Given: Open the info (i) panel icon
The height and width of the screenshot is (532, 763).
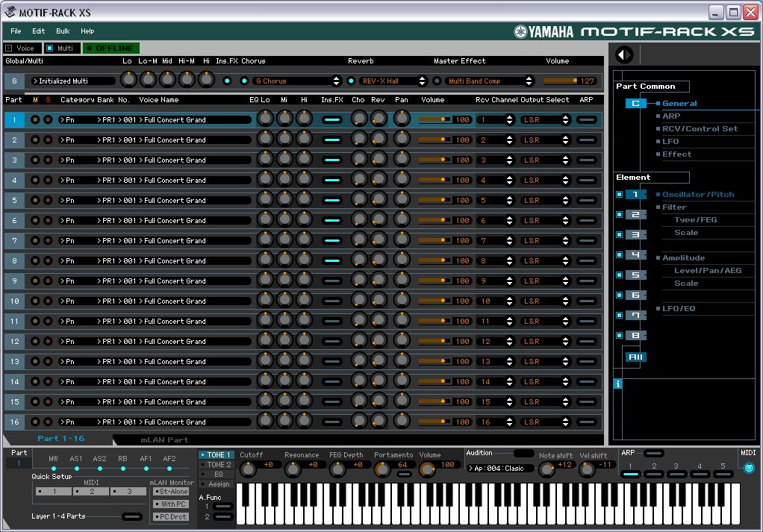Looking at the screenshot, I should pos(618,384).
